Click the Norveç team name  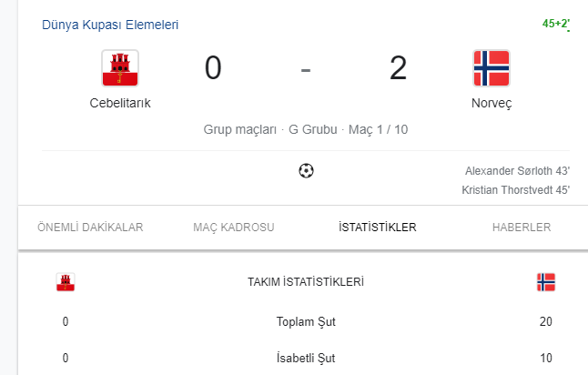click(492, 103)
